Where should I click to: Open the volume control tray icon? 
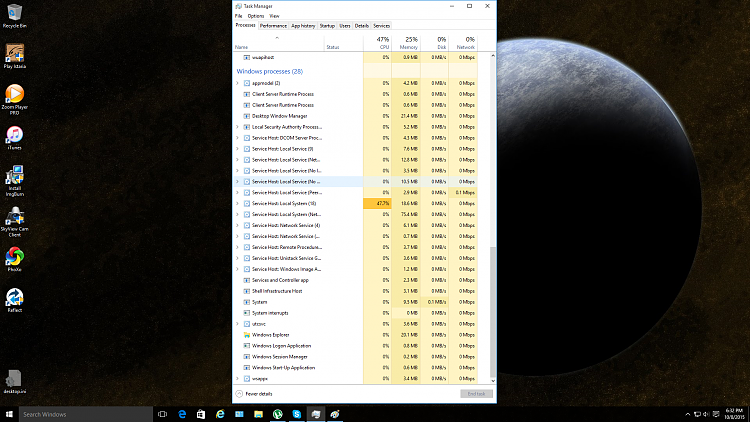(x=706, y=414)
